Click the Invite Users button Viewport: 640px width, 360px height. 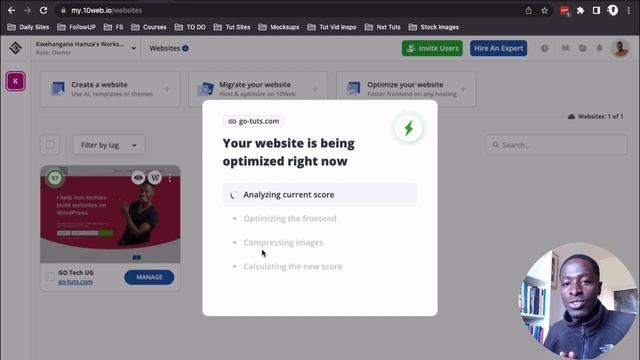point(432,48)
